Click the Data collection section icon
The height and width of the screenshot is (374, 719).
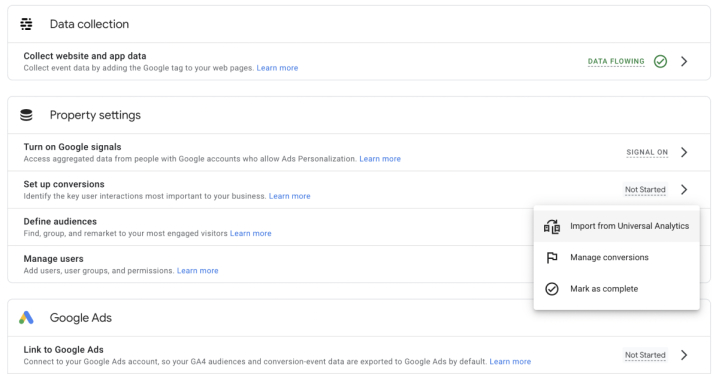point(26,24)
